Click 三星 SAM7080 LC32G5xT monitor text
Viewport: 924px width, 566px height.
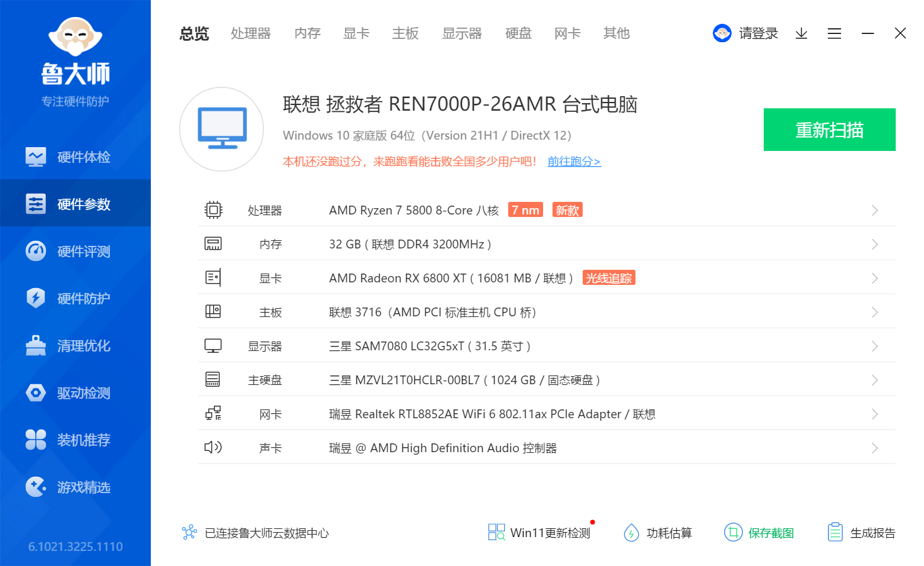pyautogui.click(x=430, y=346)
